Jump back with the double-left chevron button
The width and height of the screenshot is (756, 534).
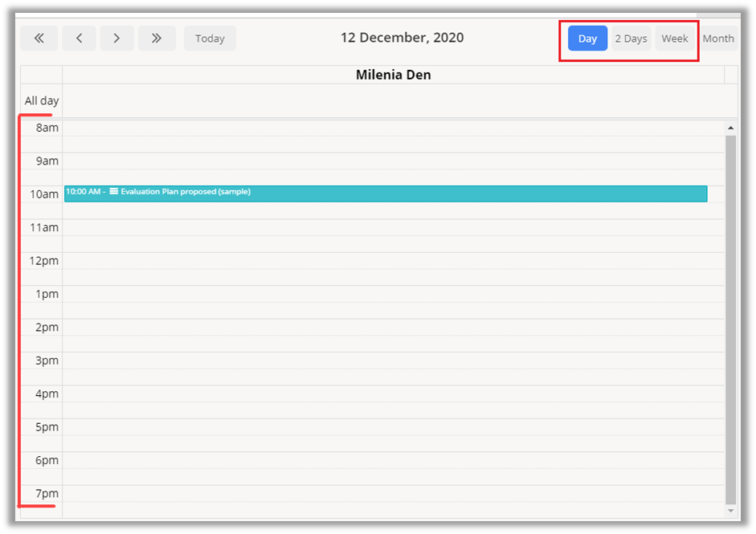click(x=39, y=39)
